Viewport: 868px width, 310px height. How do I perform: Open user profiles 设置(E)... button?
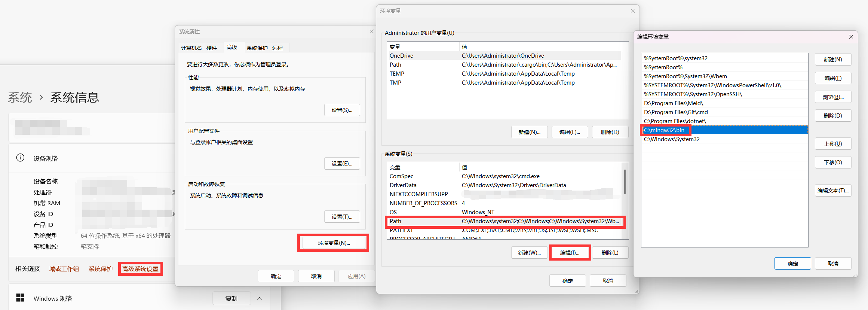point(342,164)
